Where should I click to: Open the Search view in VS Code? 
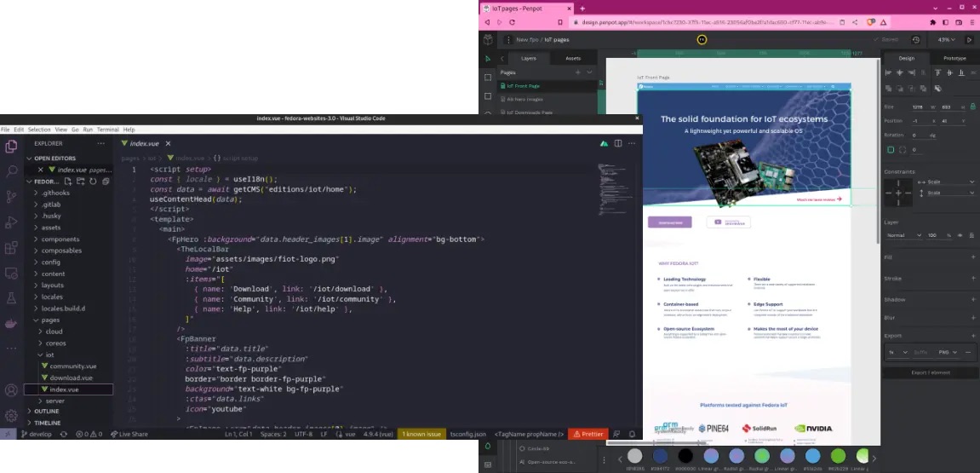[11, 171]
